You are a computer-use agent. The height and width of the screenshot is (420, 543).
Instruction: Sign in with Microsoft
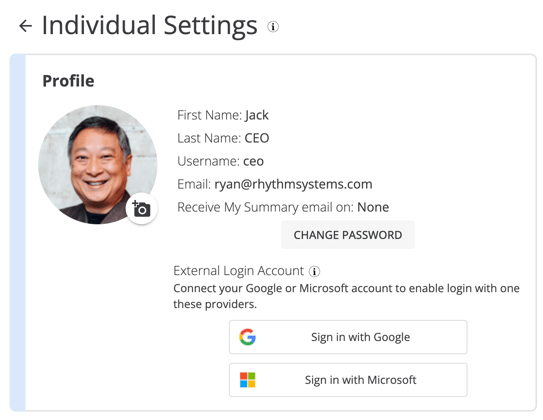point(348,380)
